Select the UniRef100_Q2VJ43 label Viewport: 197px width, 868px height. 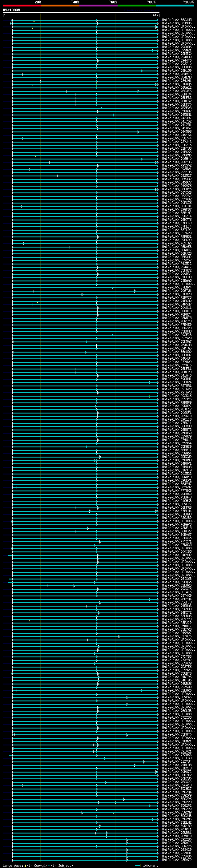point(177,142)
